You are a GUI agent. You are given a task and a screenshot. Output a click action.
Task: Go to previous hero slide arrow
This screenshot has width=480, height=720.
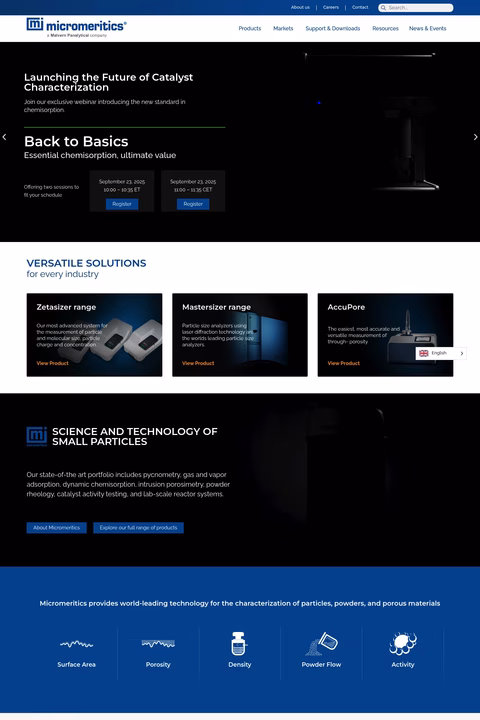click(x=5, y=137)
